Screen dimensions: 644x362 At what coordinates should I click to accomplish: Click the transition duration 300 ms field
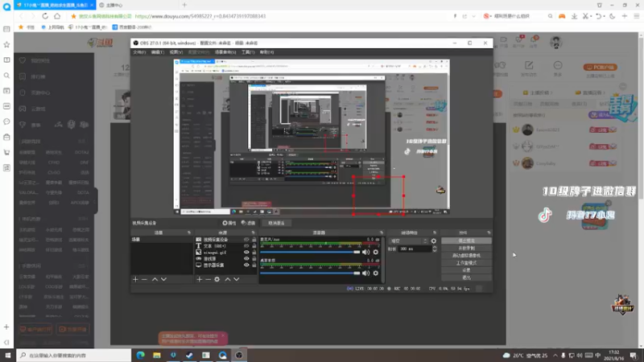coord(415,249)
